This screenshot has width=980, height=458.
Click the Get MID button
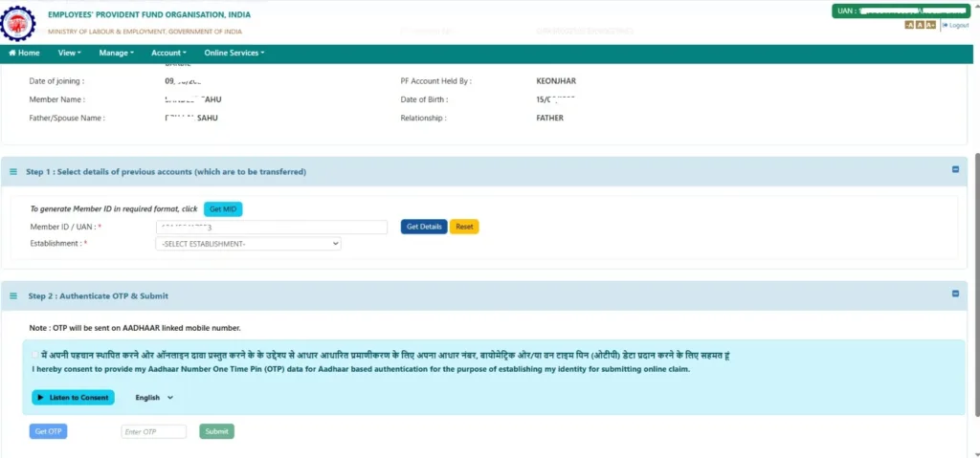point(223,209)
